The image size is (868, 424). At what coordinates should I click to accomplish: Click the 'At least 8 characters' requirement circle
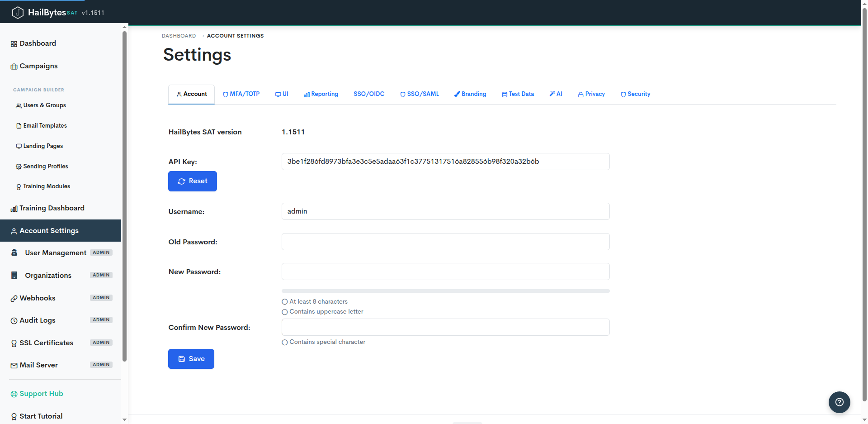coord(285,302)
